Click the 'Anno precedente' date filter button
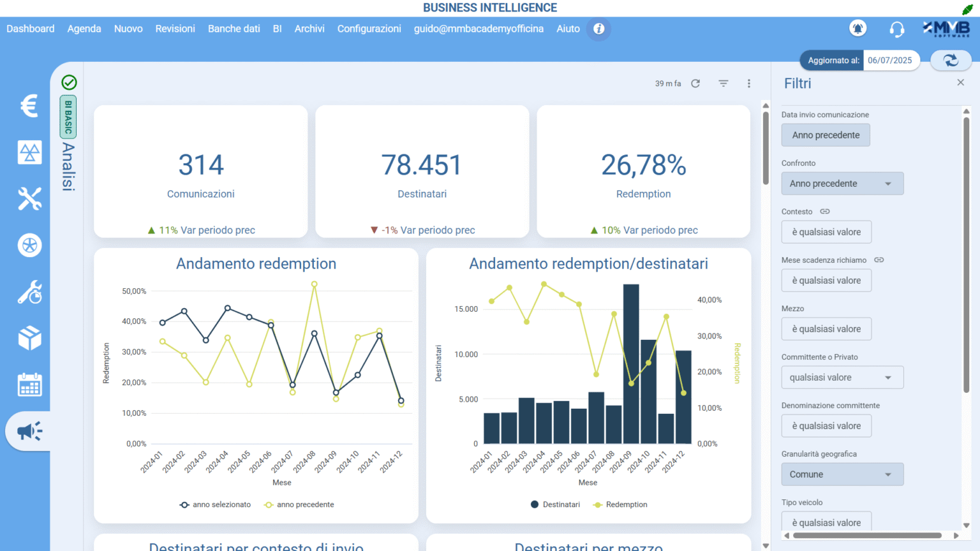Viewport: 980px width, 551px height. 826,135
